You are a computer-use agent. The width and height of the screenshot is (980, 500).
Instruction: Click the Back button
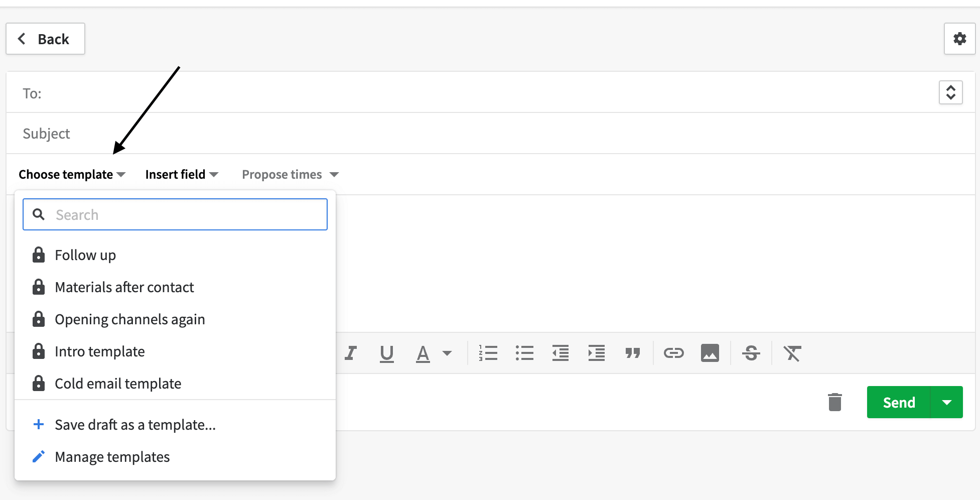pyautogui.click(x=45, y=39)
